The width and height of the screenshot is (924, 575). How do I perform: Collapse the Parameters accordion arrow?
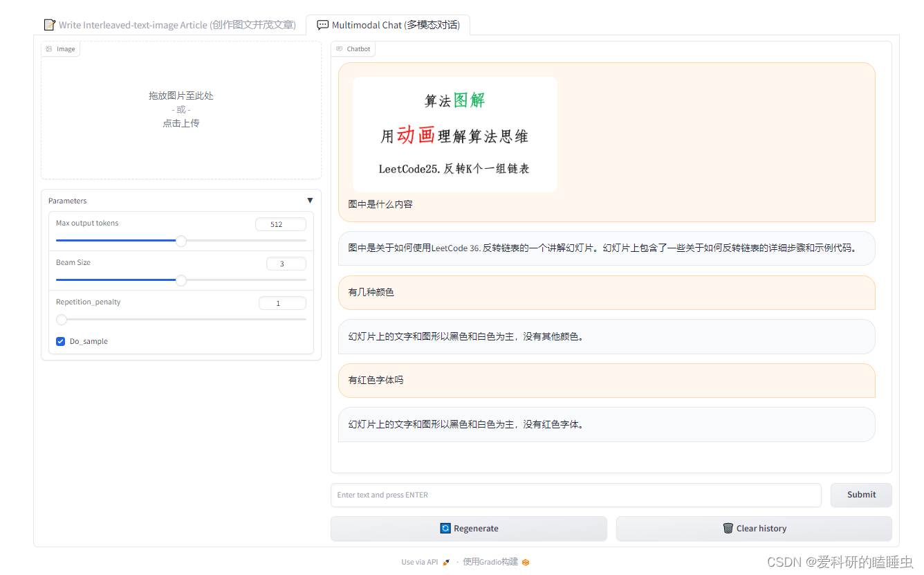tap(310, 201)
